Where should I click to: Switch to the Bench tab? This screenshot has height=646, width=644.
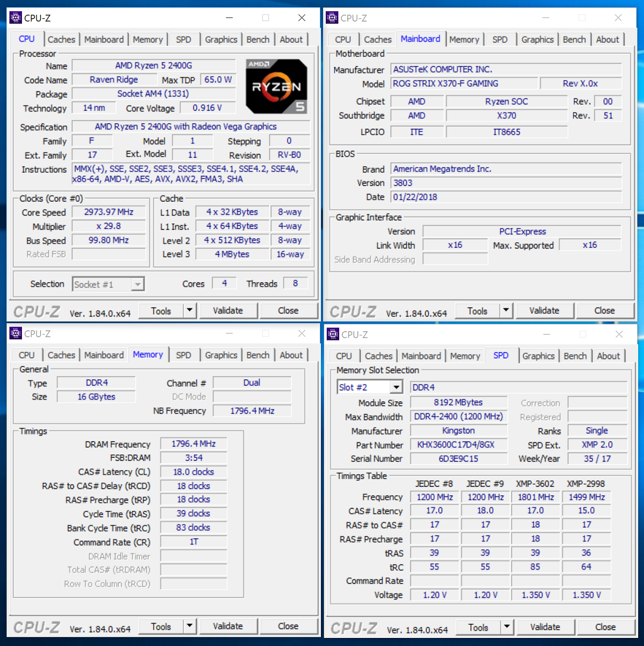[x=258, y=39]
